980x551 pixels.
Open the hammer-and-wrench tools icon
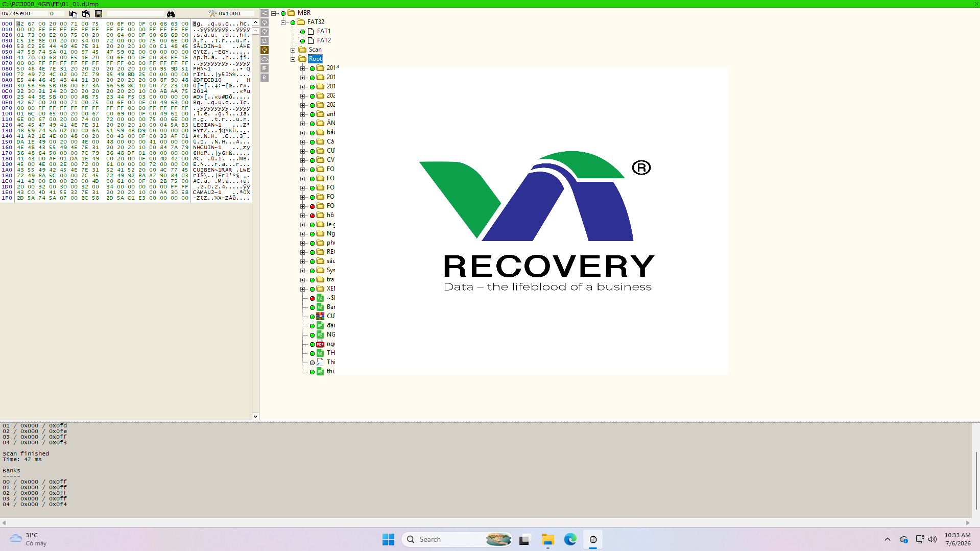[212, 14]
